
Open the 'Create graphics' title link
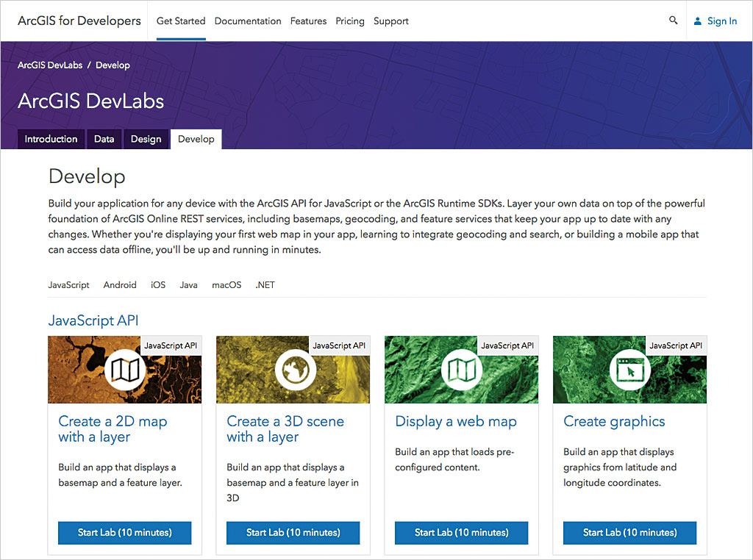click(614, 422)
